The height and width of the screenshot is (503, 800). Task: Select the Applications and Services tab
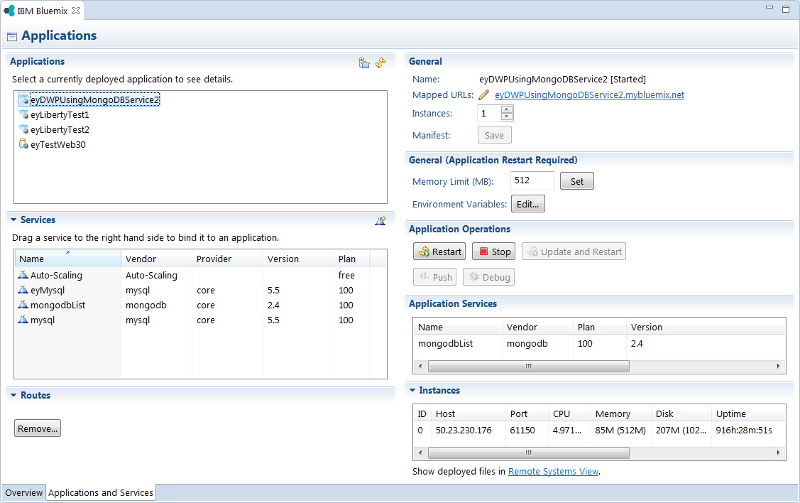coord(101,493)
